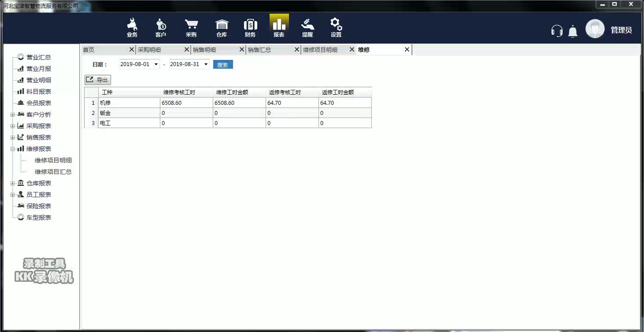Screen dimensions: 644x332
Task: Select the 机修 row in the table
Action: coord(106,102)
